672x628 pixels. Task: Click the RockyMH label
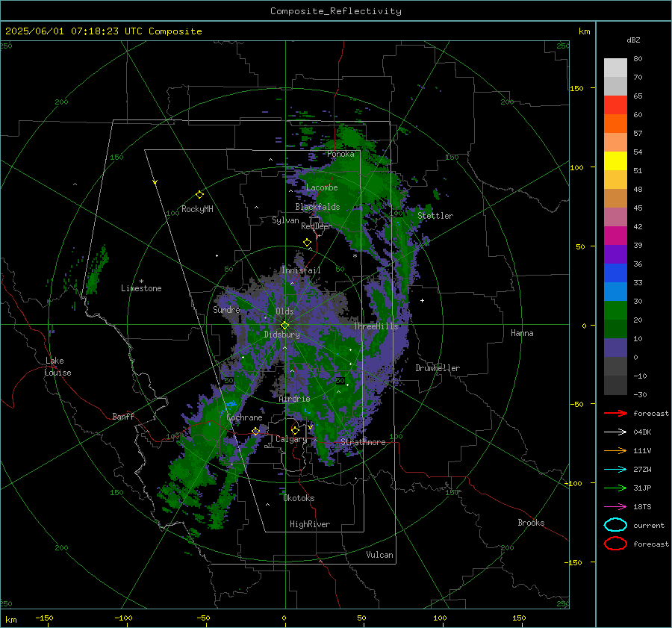pos(197,209)
